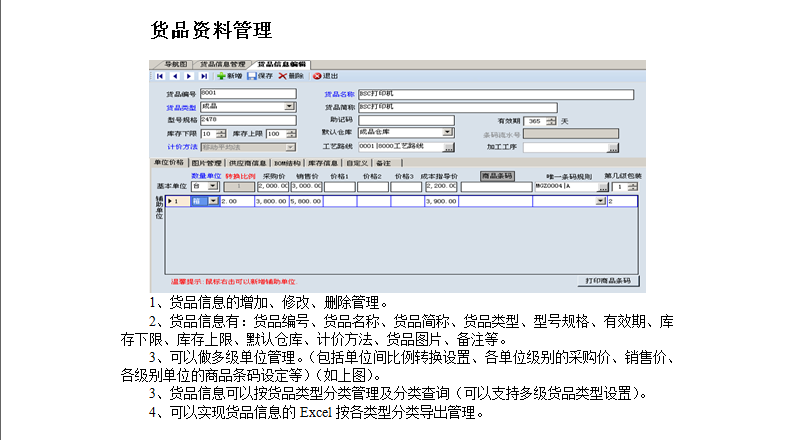
Task: Go to the next record arrow
Action: coord(189,76)
